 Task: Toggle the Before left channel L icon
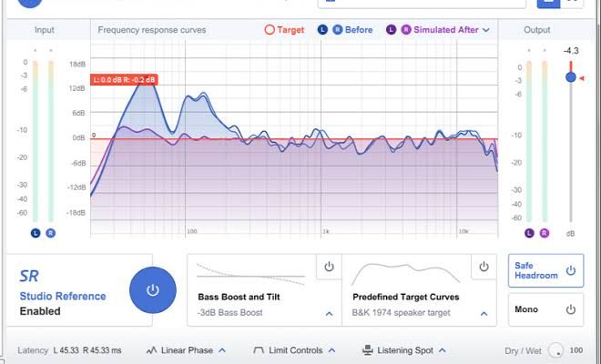(322, 30)
